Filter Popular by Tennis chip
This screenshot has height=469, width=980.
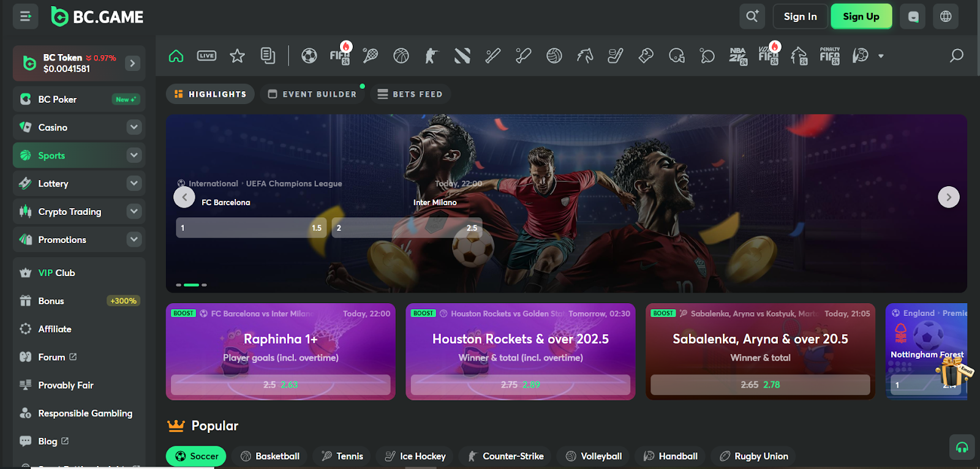tap(342, 456)
